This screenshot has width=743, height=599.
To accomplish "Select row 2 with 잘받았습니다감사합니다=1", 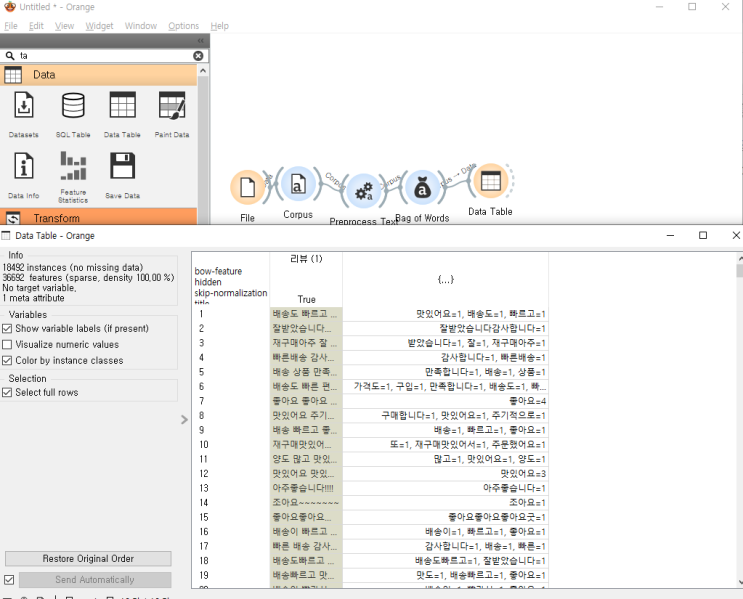I will 445,328.
